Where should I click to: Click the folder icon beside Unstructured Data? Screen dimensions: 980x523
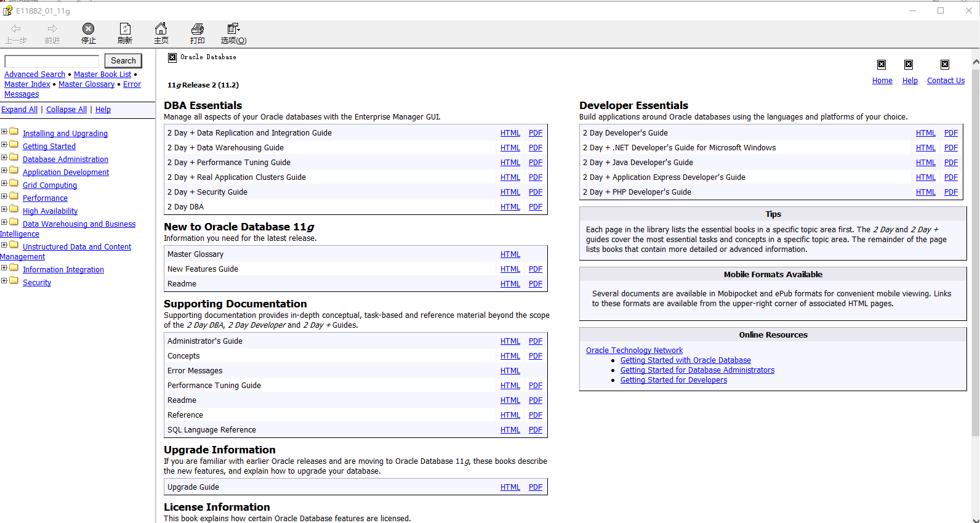(x=14, y=245)
